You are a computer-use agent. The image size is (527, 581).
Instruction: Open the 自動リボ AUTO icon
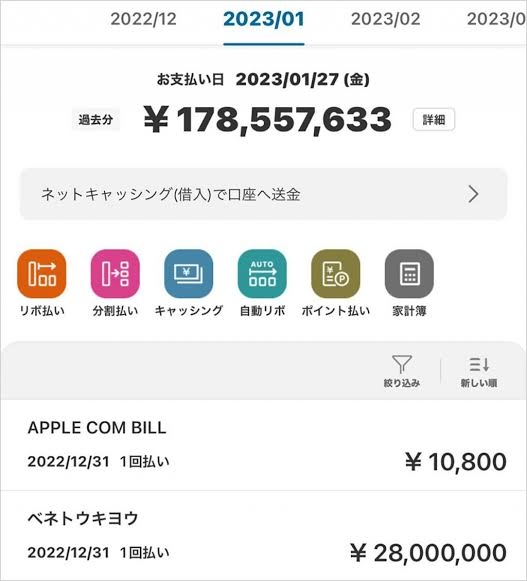[x=262, y=274]
